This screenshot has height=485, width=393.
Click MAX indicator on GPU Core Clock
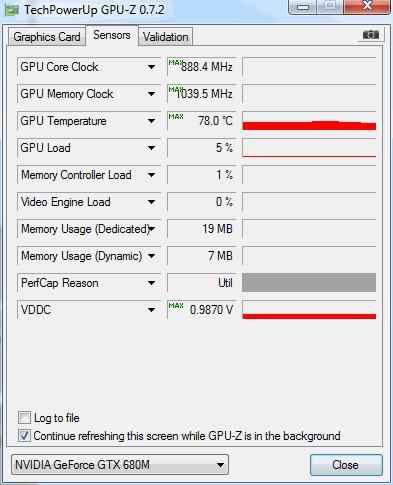(175, 63)
